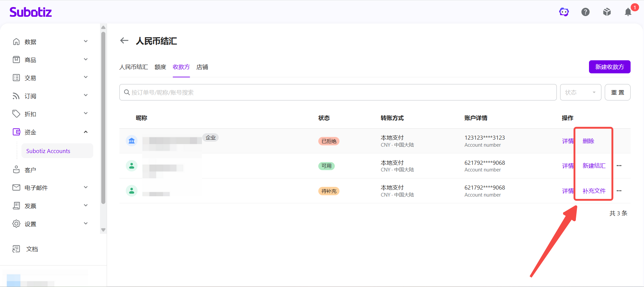Click the package box icon in header
This screenshot has width=644, height=287.
pos(607,12)
